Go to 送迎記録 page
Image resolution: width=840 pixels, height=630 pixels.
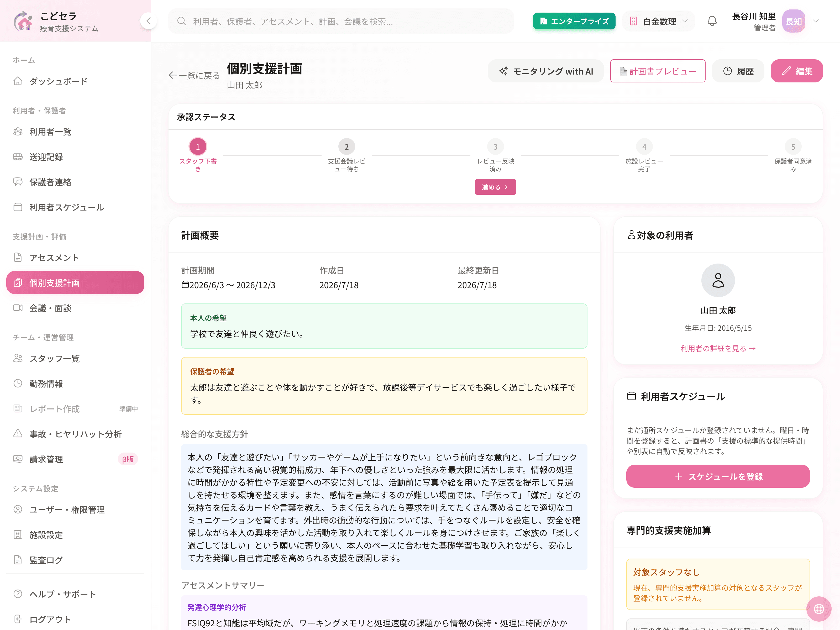[75, 157]
